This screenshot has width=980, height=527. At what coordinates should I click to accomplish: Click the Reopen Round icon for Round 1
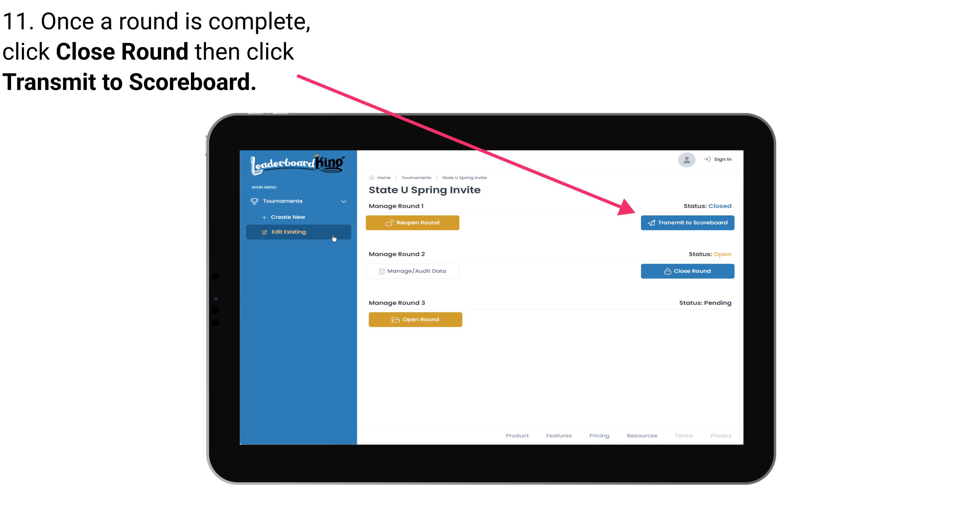[x=390, y=223]
